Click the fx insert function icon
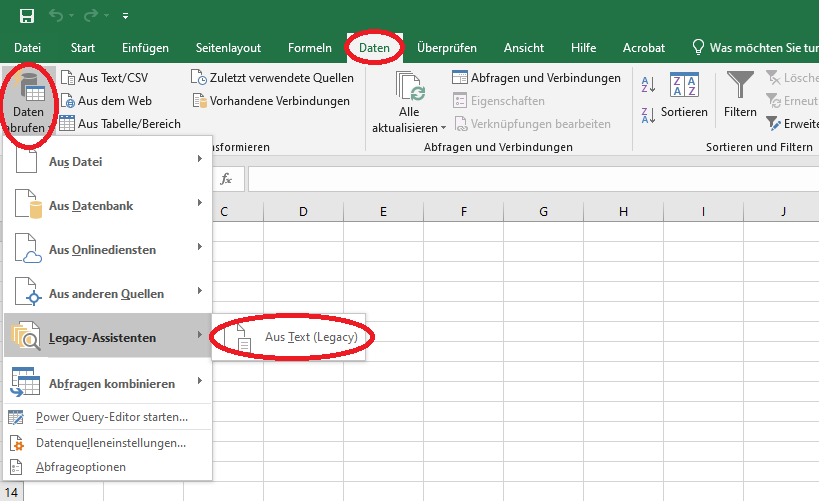The height and width of the screenshot is (501, 819). point(226,179)
